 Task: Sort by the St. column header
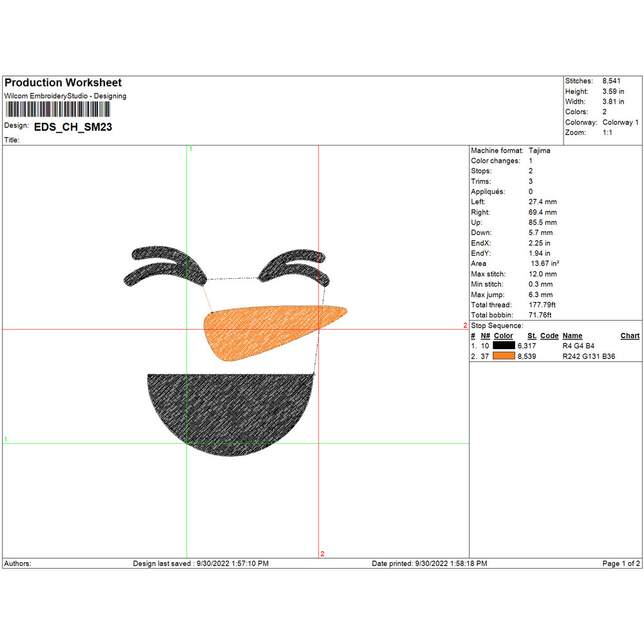pyautogui.click(x=531, y=336)
